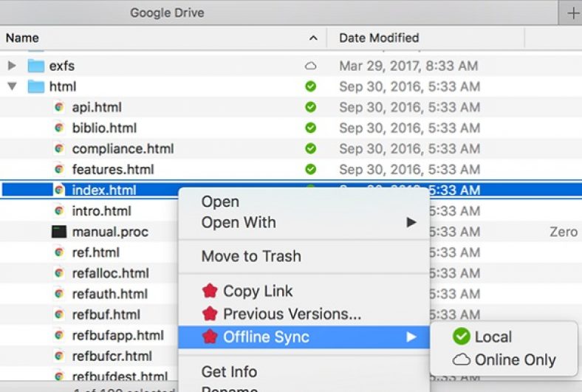The image size is (582, 392).
Task: Click the cloud sync status icon for exfs
Action: click(x=311, y=66)
